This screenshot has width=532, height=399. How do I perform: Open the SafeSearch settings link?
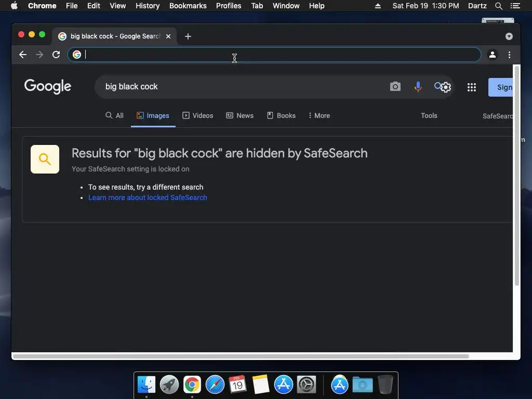click(x=498, y=116)
